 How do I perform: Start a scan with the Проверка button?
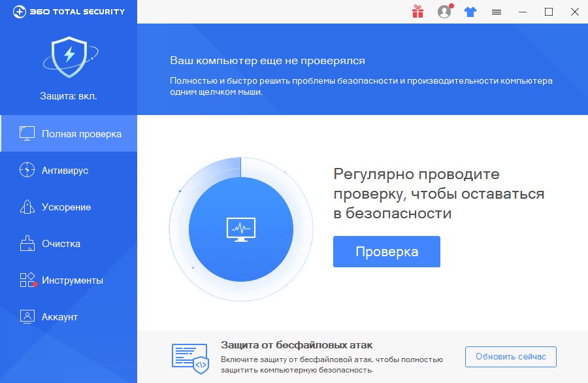(386, 251)
